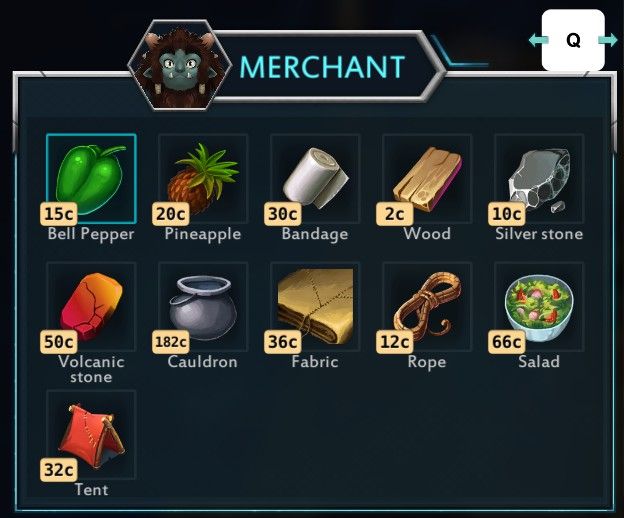
Task: Click the merchant character portrait
Action: coord(180,65)
